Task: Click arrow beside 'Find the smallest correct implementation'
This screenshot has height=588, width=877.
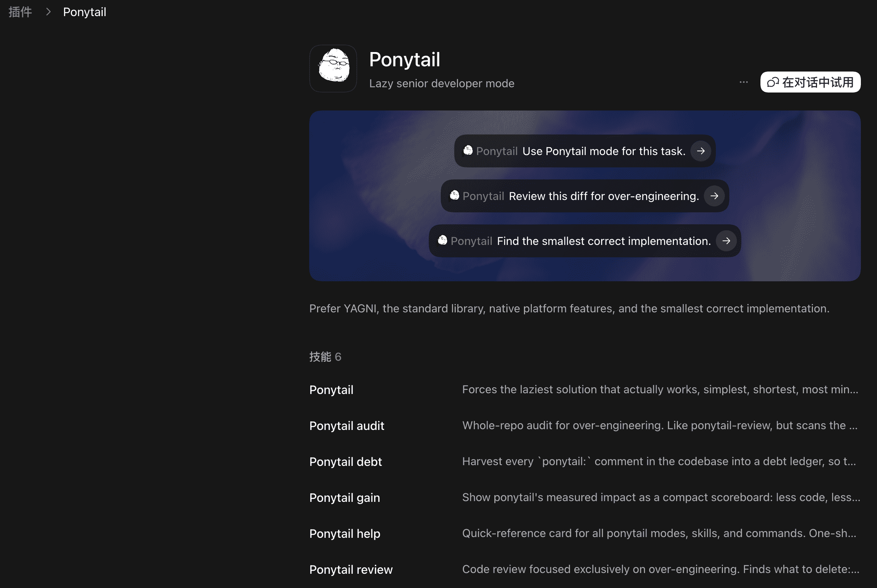Action: point(726,241)
